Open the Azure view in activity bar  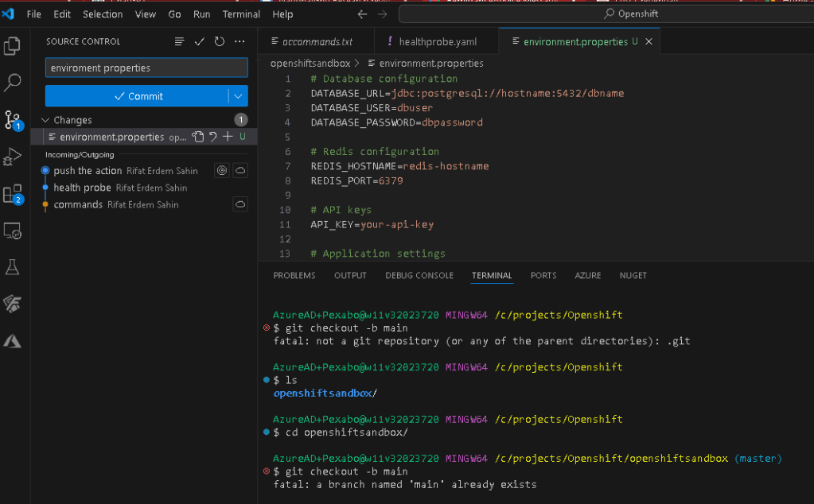12,341
